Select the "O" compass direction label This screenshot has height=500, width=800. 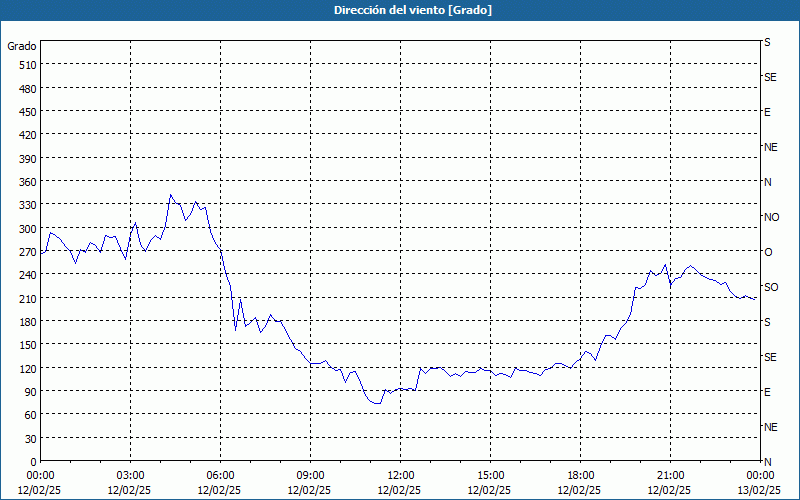pos(768,252)
